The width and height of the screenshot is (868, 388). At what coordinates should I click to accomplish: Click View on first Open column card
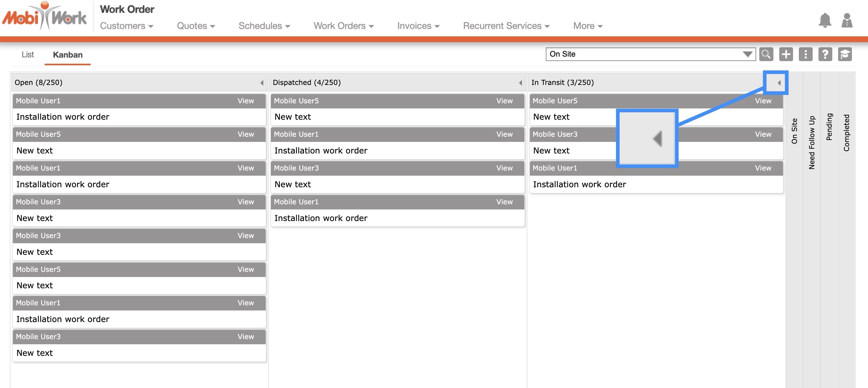(x=245, y=101)
